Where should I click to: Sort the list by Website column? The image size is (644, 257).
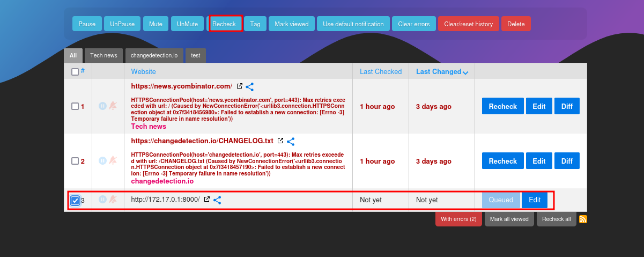143,71
